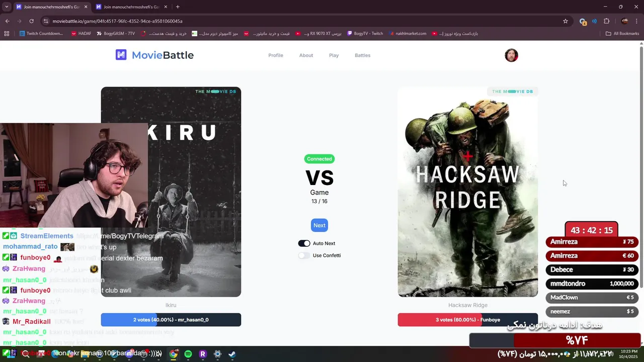644x362 pixels.
Task: Click the extension icon with the orange badge
Action: pos(583,21)
